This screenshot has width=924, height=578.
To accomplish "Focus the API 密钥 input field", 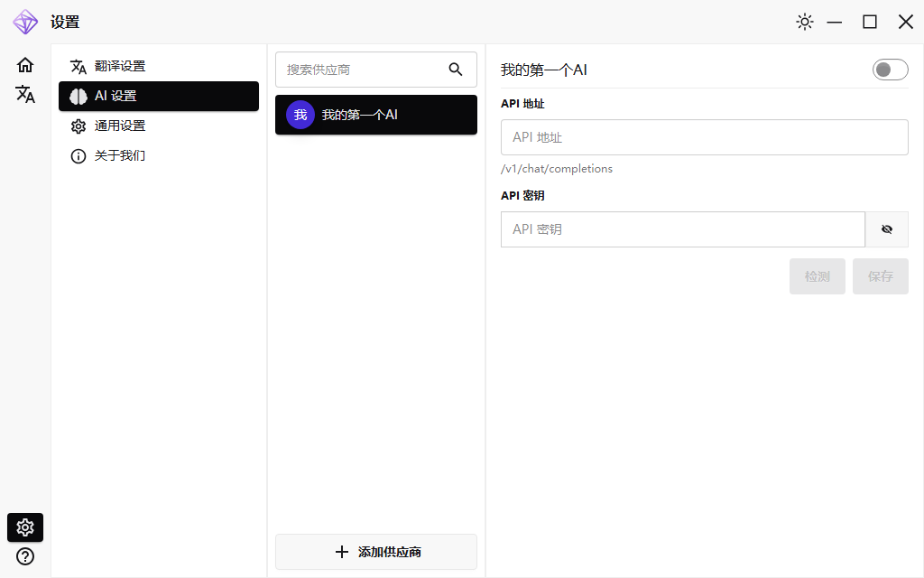I will 682,229.
